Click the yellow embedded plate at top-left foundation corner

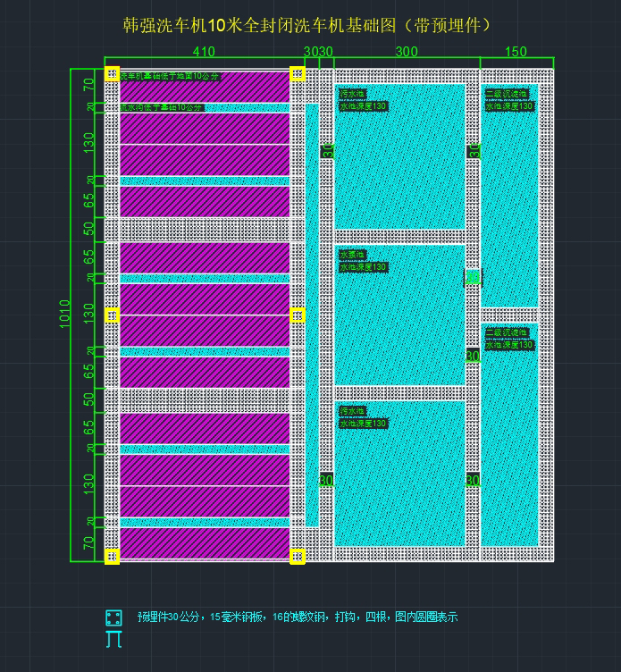pos(113,73)
